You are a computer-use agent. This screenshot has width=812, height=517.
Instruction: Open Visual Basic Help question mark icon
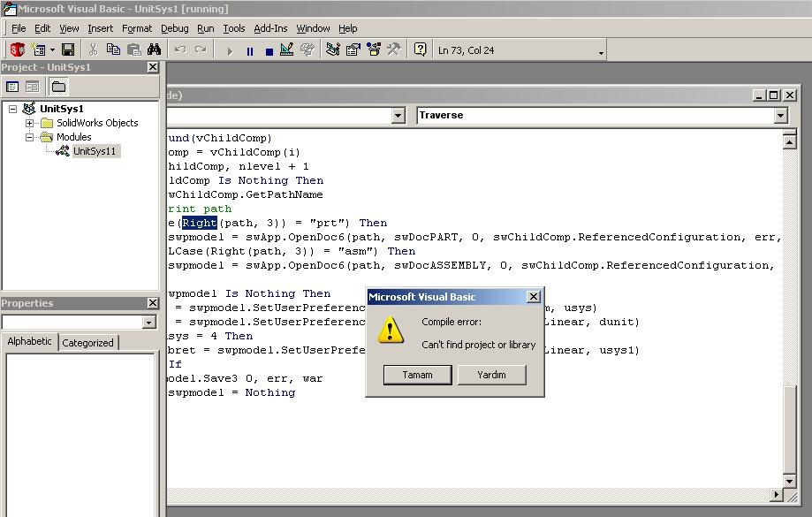(x=420, y=49)
